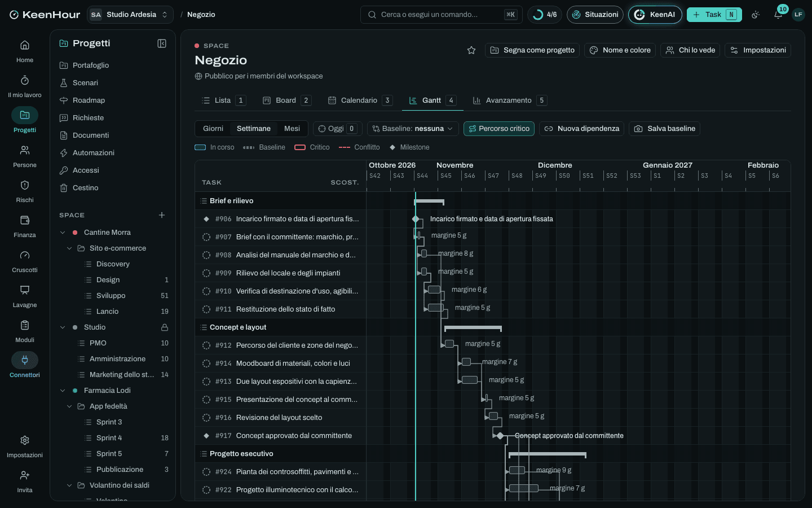Collapse the Sito e-commerce folder
Viewport: 812px width, 508px height.
tap(69, 248)
